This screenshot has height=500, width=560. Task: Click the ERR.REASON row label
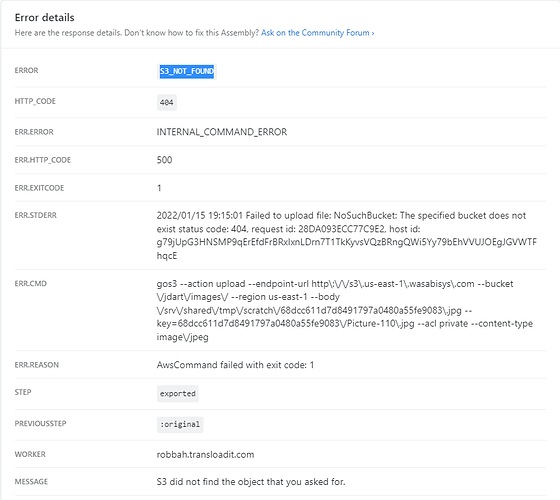click(37, 365)
